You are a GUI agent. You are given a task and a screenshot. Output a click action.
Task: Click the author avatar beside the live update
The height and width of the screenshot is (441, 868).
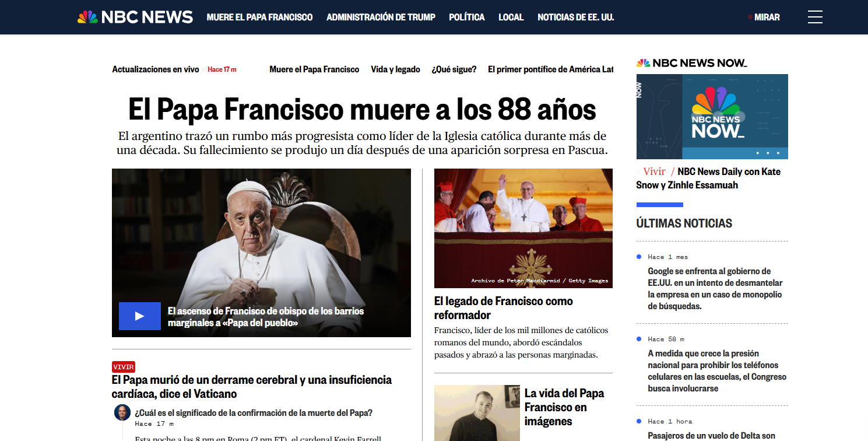pos(122,412)
